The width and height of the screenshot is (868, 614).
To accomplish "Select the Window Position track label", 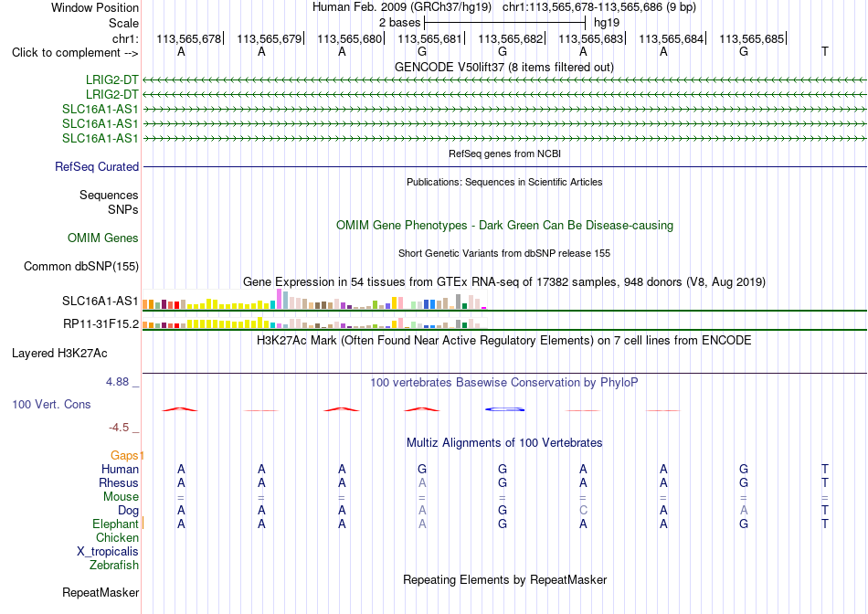I will (x=95, y=7).
